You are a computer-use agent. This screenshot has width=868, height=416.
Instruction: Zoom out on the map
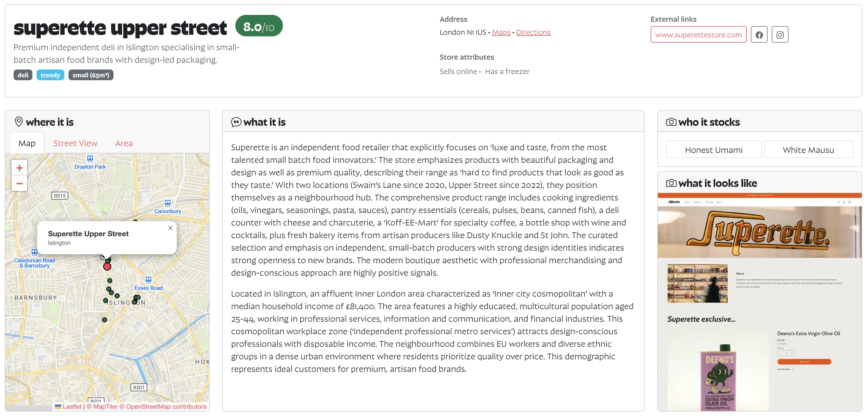pos(20,184)
